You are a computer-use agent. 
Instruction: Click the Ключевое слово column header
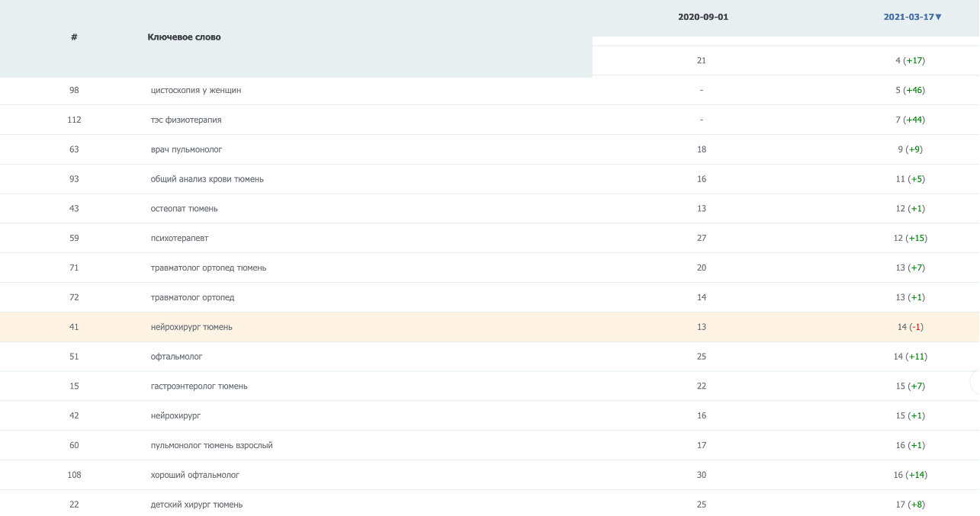coord(184,37)
